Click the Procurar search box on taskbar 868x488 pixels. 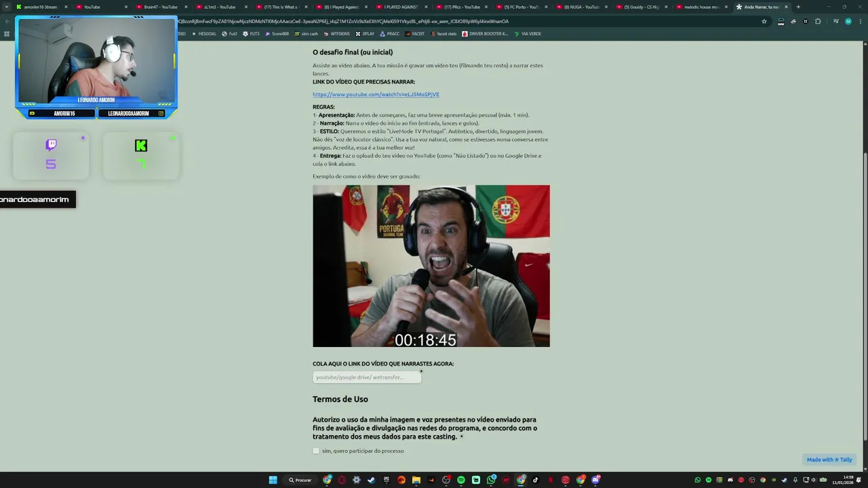coord(300,480)
